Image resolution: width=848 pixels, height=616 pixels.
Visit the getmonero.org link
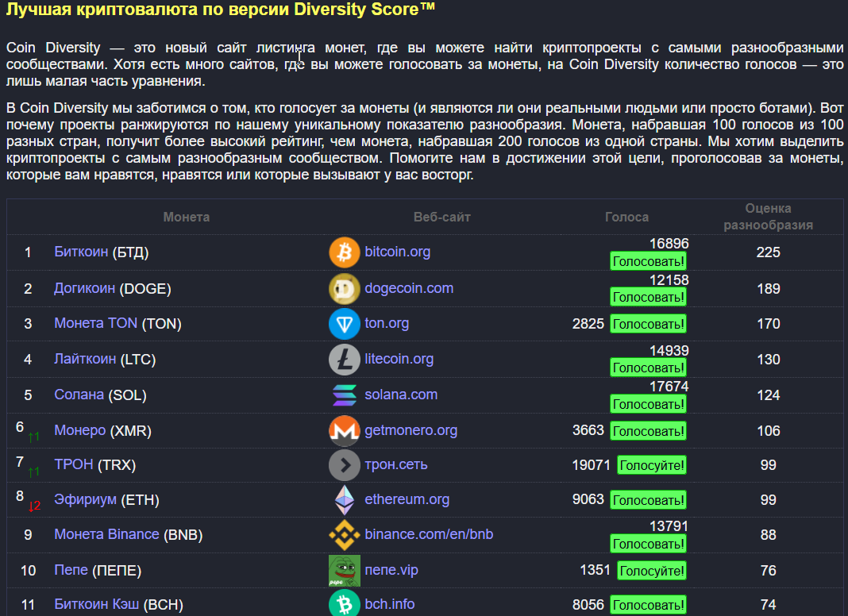(x=411, y=430)
